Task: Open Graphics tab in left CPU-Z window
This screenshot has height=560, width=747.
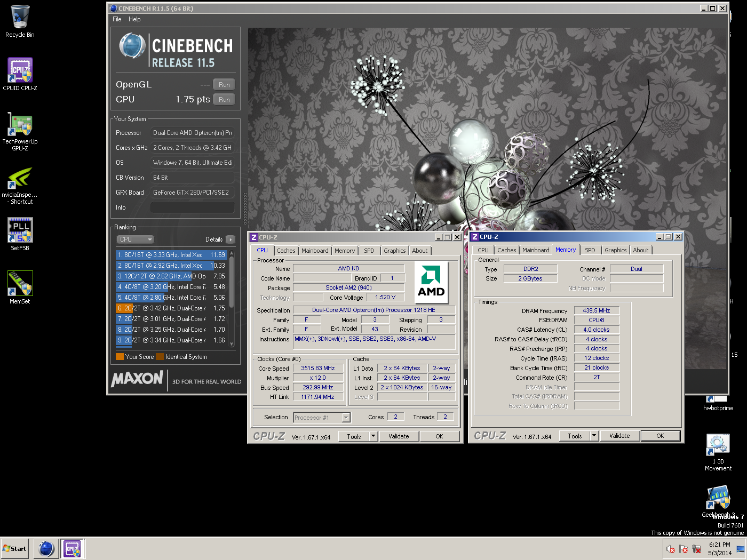Action: click(395, 251)
